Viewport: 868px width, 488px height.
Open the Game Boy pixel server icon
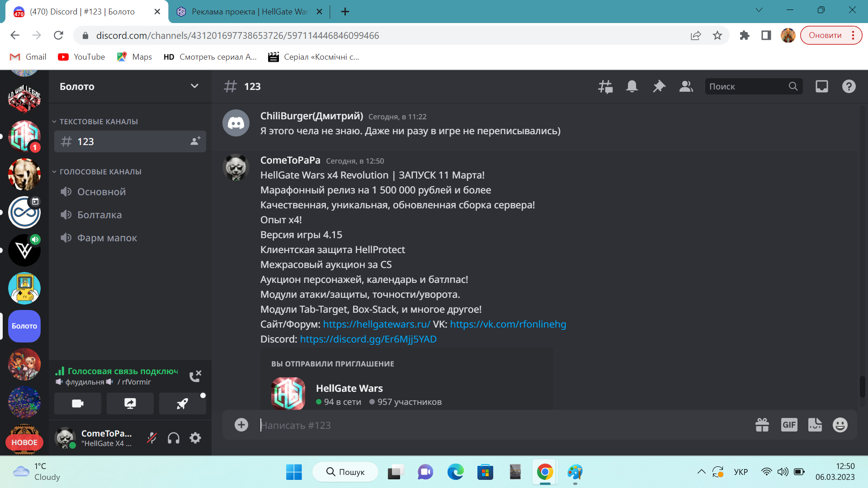[x=24, y=288]
